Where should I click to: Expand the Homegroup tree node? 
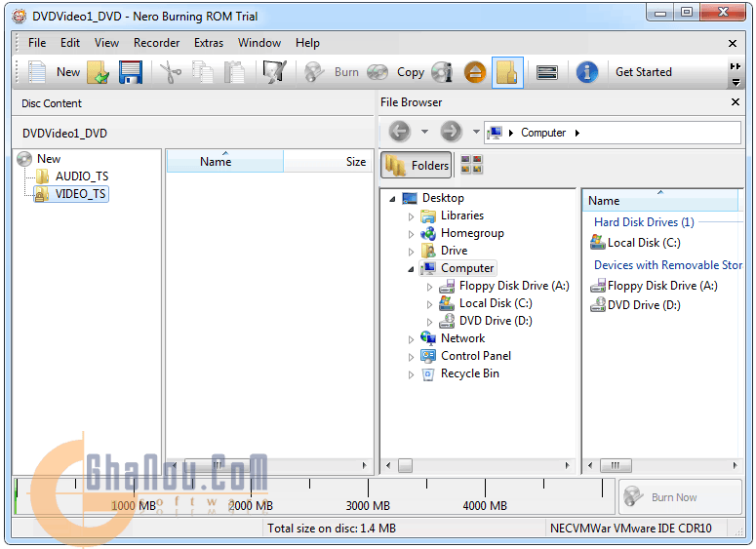tap(411, 234)
